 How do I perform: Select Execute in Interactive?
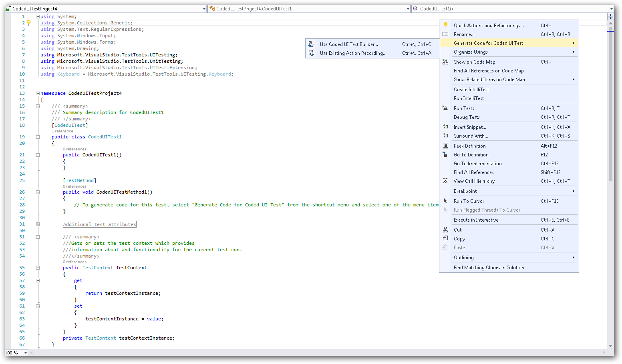[509, 220]
